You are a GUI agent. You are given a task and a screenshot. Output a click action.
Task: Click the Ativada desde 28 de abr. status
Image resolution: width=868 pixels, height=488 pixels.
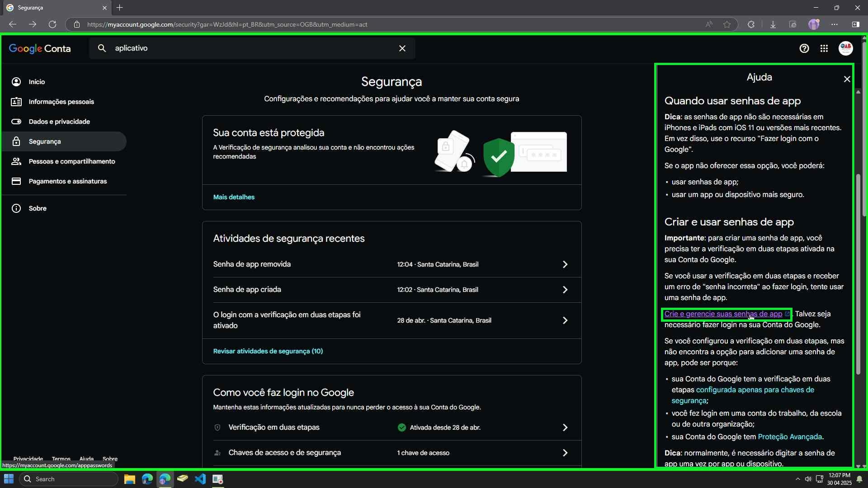pyautogui.click(x=439, y=427)
